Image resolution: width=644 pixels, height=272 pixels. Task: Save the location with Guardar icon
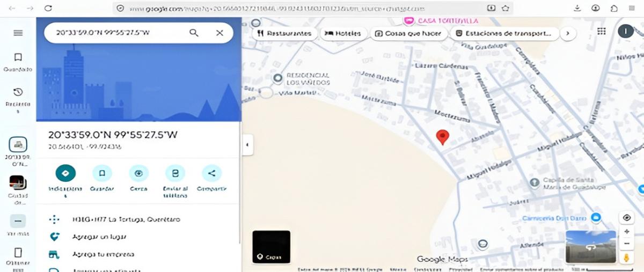(x=102, y=173)
